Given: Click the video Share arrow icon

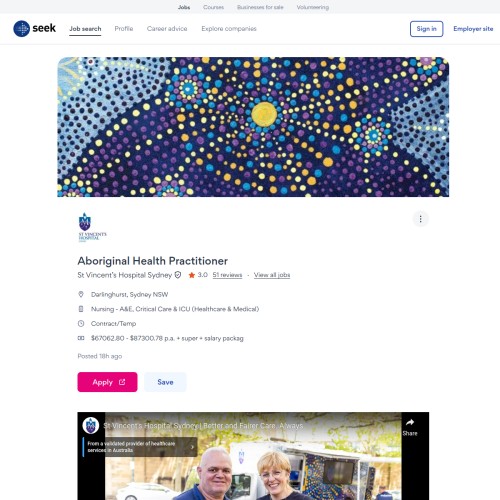Looking at the screenshot, I should 410,423.
